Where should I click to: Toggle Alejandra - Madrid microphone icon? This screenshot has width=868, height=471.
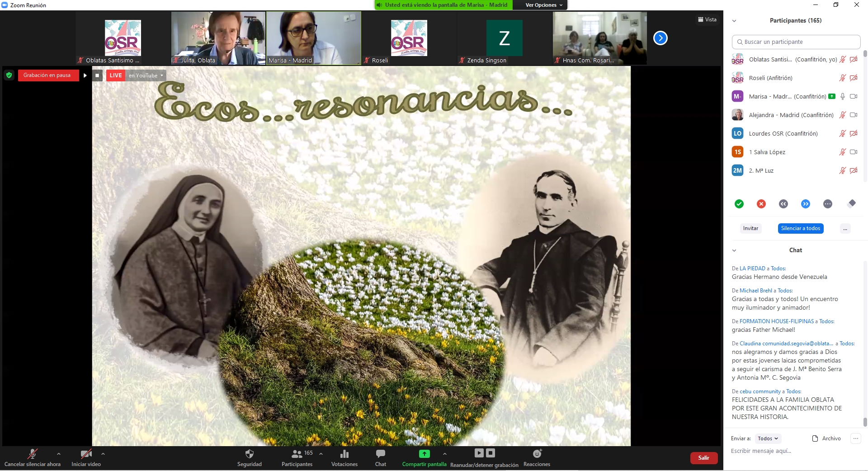843,115
